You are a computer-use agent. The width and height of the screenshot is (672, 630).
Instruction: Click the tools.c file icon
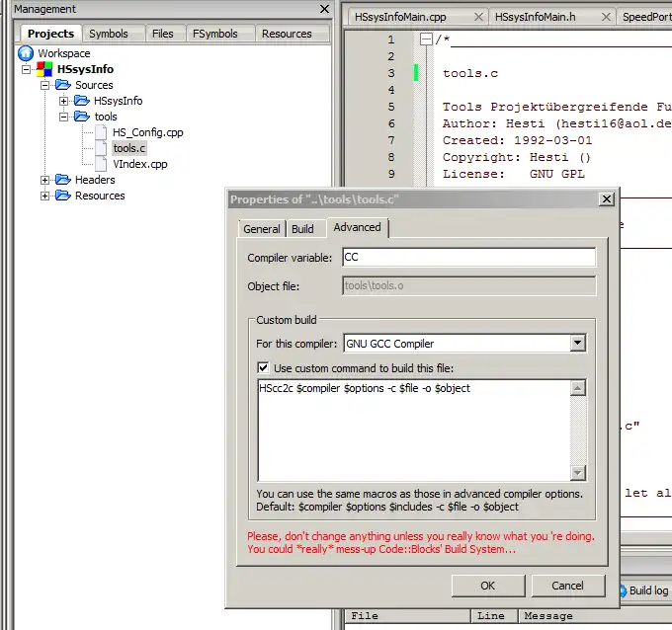point(101,148)
